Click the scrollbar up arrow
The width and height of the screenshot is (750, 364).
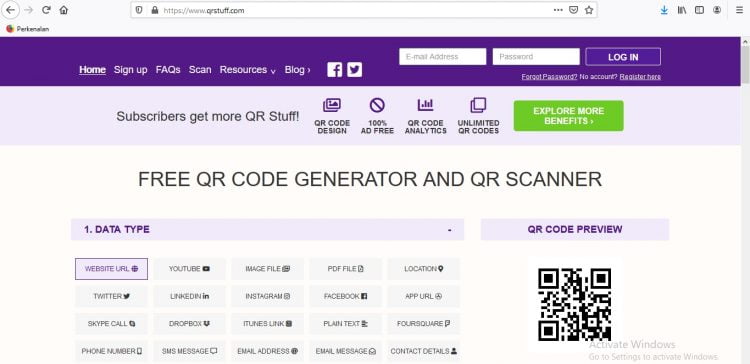click(745, 42)
